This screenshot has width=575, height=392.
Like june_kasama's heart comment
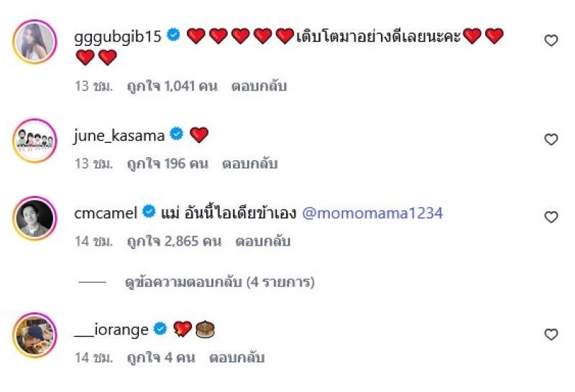(551, 139)
